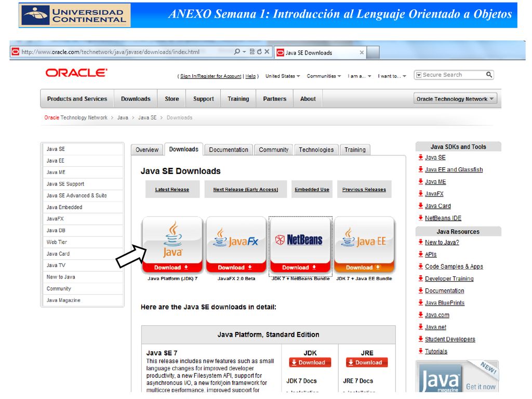Click the Developer Training link
This screenshot has width=532, height=399.
(449, 278)
